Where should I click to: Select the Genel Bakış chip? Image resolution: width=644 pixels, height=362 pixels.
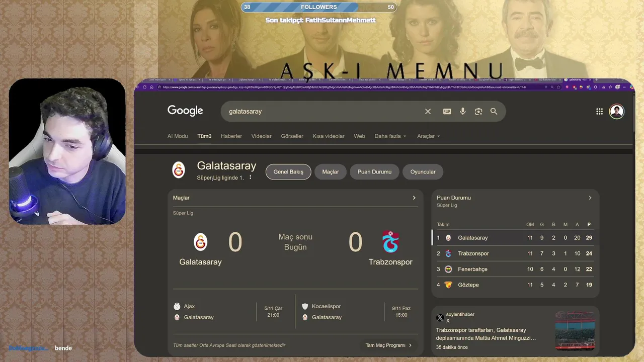coord(288,171)
